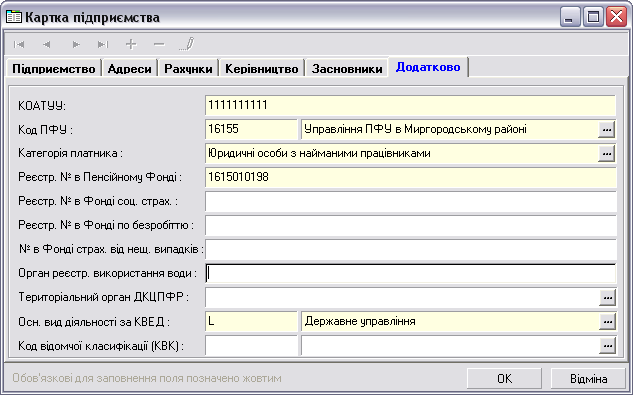Click the КВЕД code field containing L

[x=251, y=321]
